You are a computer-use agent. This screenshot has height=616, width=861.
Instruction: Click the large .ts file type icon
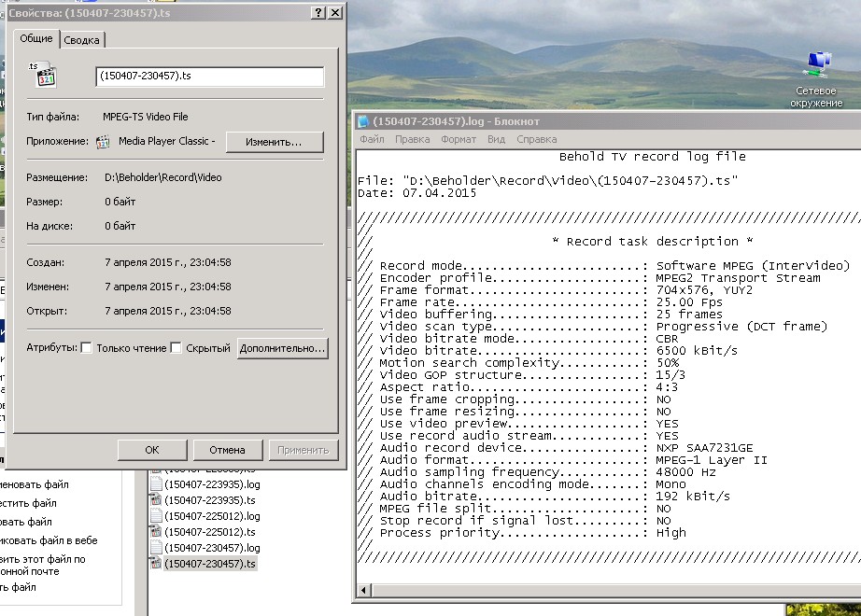tap(42, 75)
